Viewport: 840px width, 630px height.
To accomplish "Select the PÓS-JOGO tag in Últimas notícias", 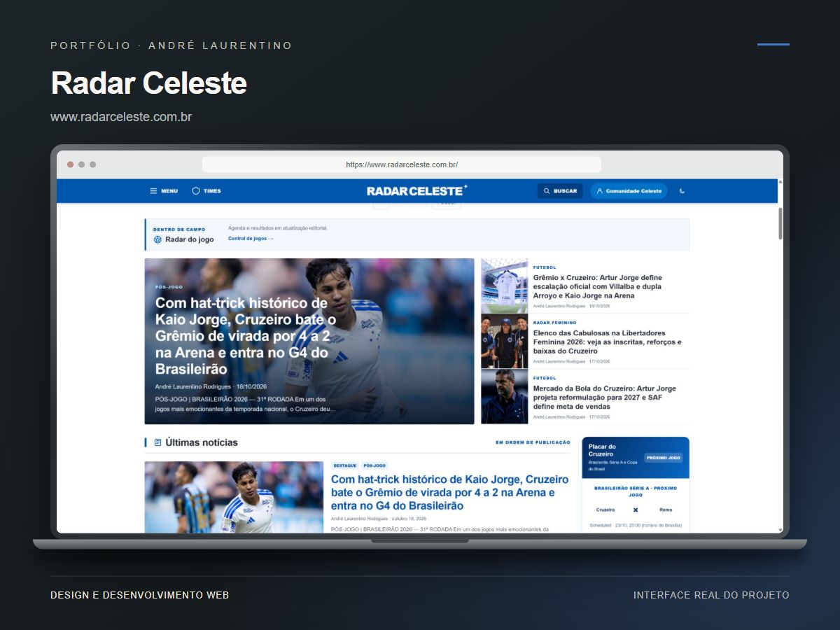I will (x=374, y=465).
